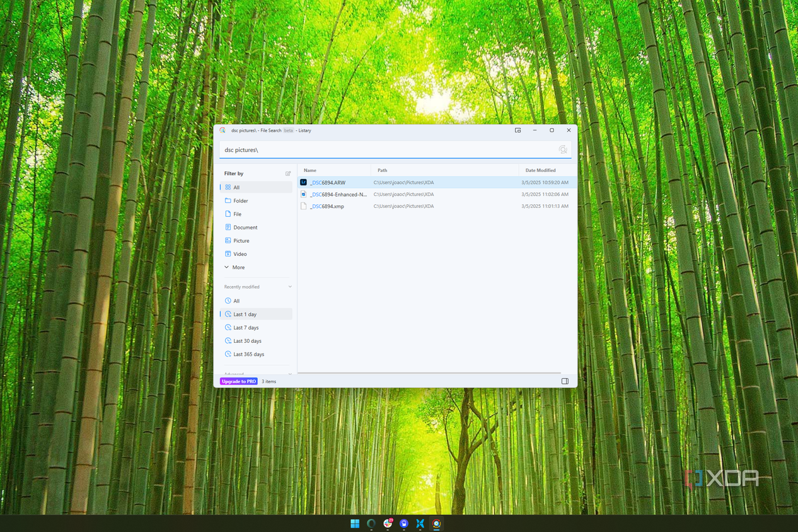Click the 3/5/2025 11:02:06 AM date cell
The height and width of the screenshot is (532, 798).
pyautogui.click(x=545, y=194)
